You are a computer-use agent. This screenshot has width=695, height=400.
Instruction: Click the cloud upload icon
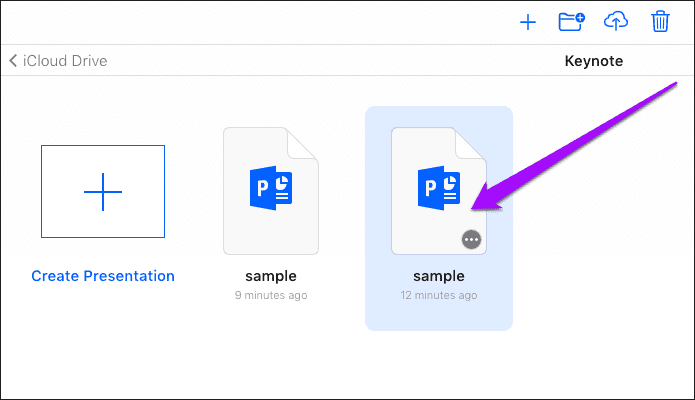(616, 21)
